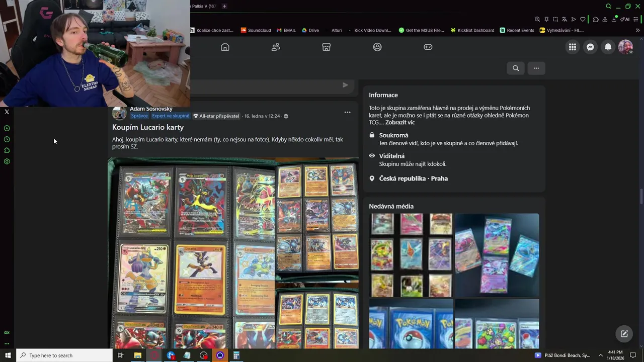The width and height of the screenshot is (644, 362).
Task: Open first recent media card grid thumbnail
Action: coord(411,255)
